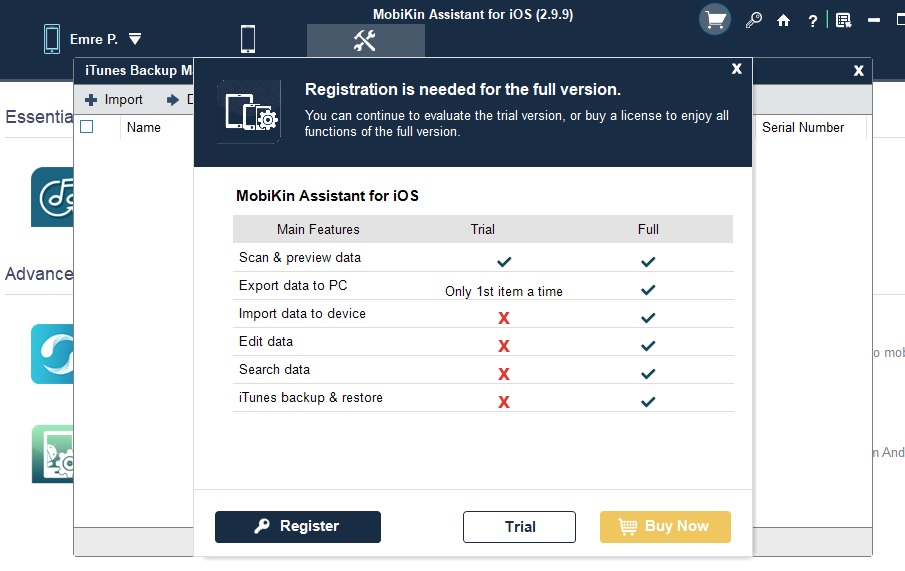Viewport: 905px width, 571px height.
Task: Click the 'MobiKin Assistant for iOS' dialog heading
Action: click(x=327, y=196)
